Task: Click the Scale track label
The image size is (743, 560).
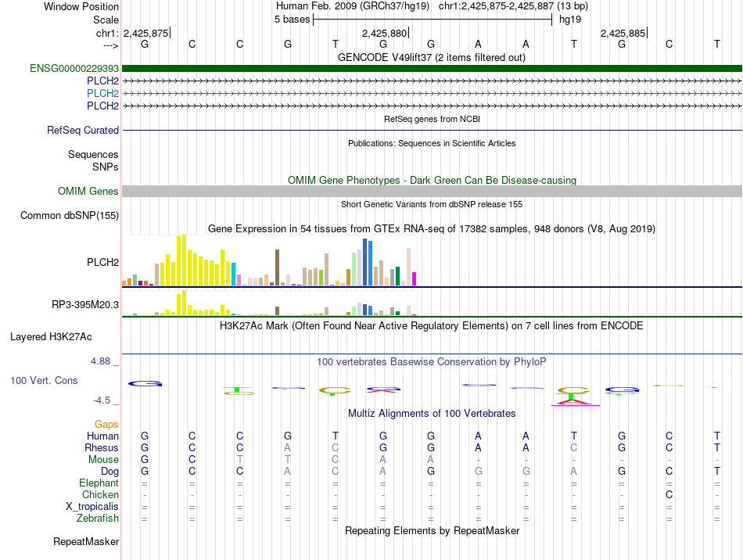Action: [x=106, y=20]
